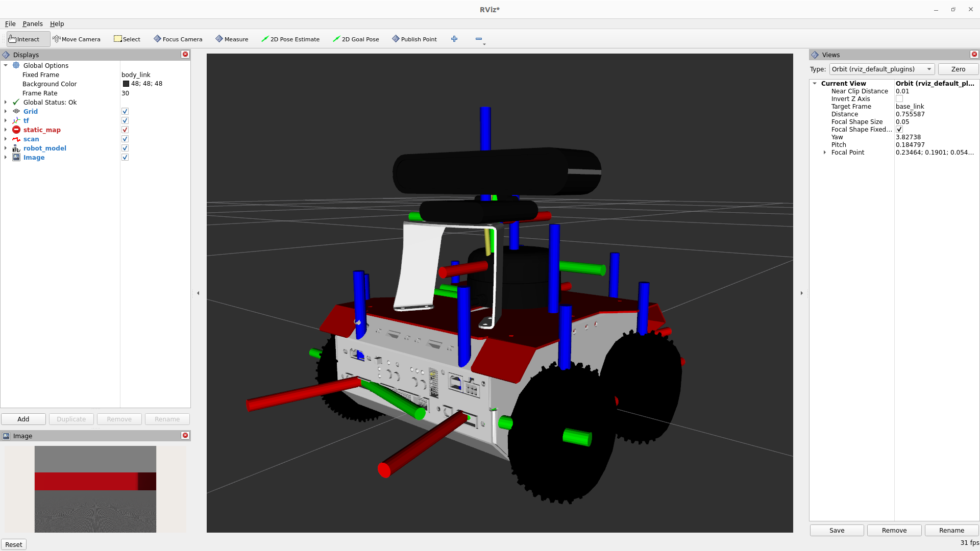Screen dimensions: 980x551
Task: Disable the Grid display checkbox
Action: pyautogui.click(x=125, y=112)
